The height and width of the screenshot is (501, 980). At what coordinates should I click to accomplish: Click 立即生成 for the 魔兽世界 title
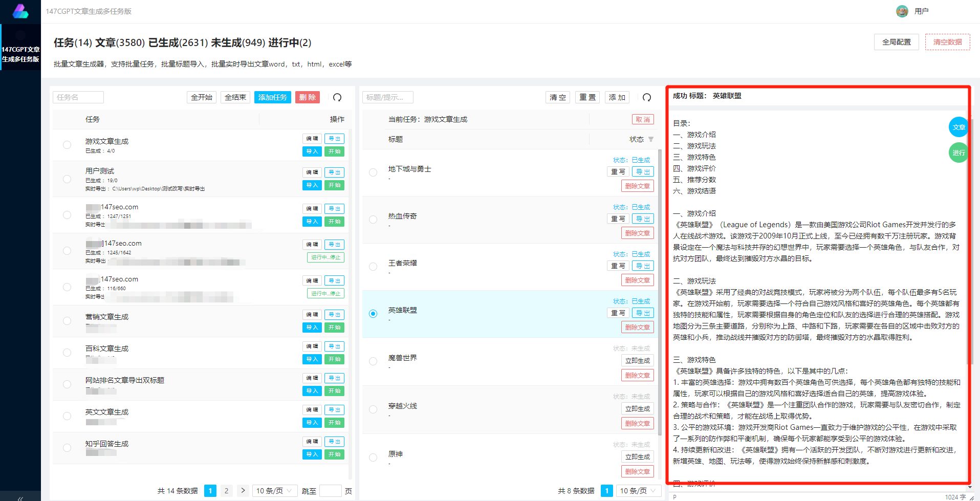click(x=638, y=361)
